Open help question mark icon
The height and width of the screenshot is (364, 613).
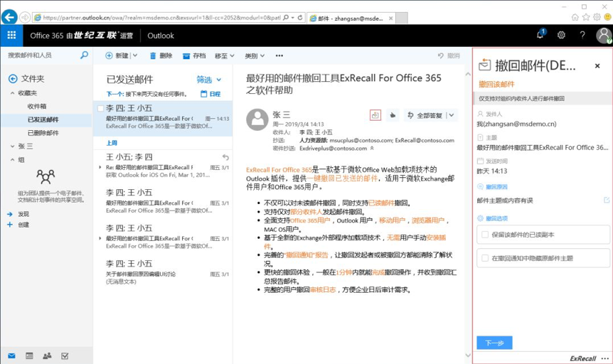(582, 35)
